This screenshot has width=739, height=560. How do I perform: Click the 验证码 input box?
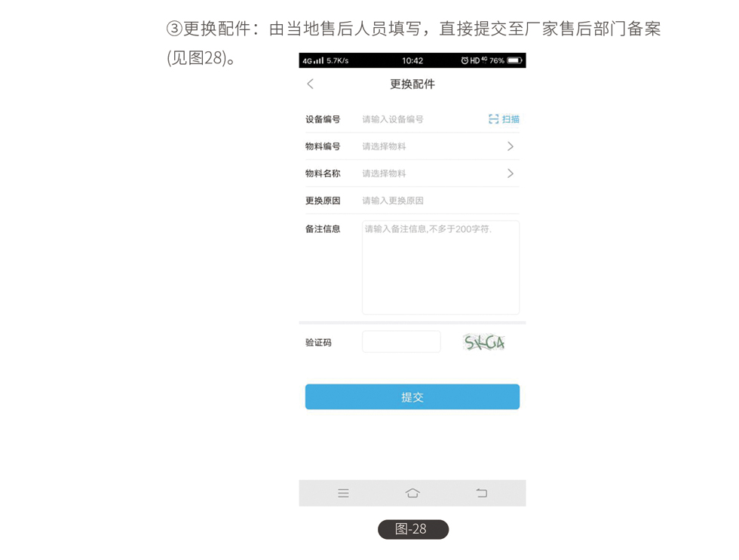(x=401, y=341)
